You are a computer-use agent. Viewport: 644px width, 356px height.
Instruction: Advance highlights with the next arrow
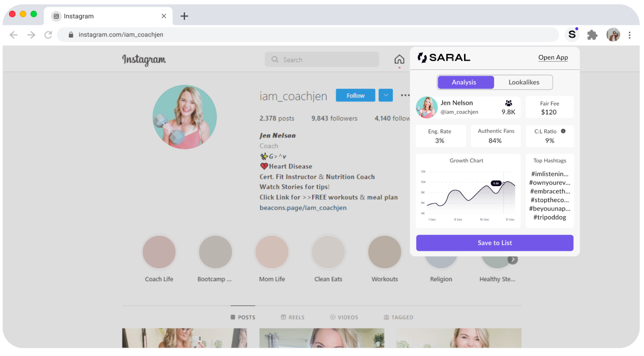pyautogui.click(x=512, y=260)
